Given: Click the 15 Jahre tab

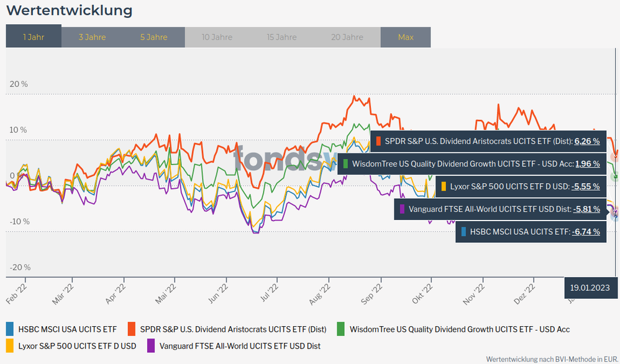Looking at the screenshot, I should [281, 37].
